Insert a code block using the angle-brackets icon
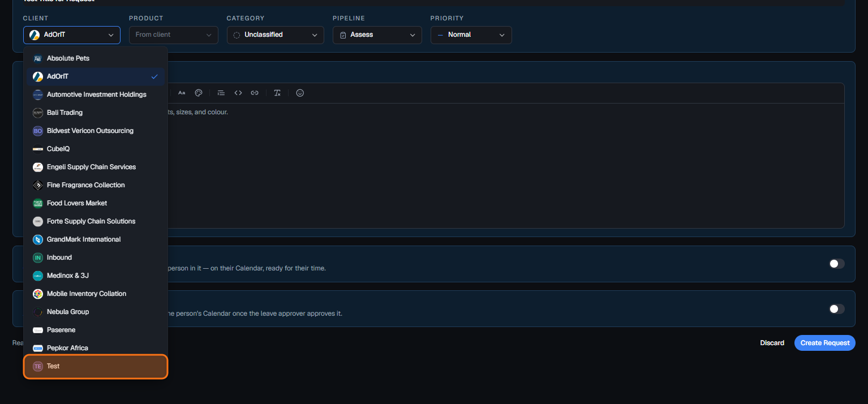The width and height of the screenshot is (868, 404). coord(238,93)
